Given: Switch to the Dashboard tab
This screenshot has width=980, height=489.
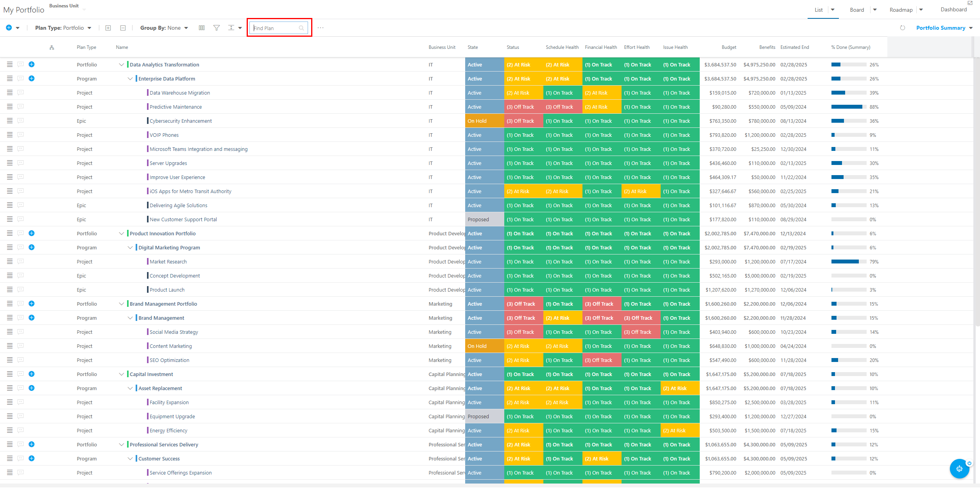Looking at the screenshot, I should [x=953, y=9].
